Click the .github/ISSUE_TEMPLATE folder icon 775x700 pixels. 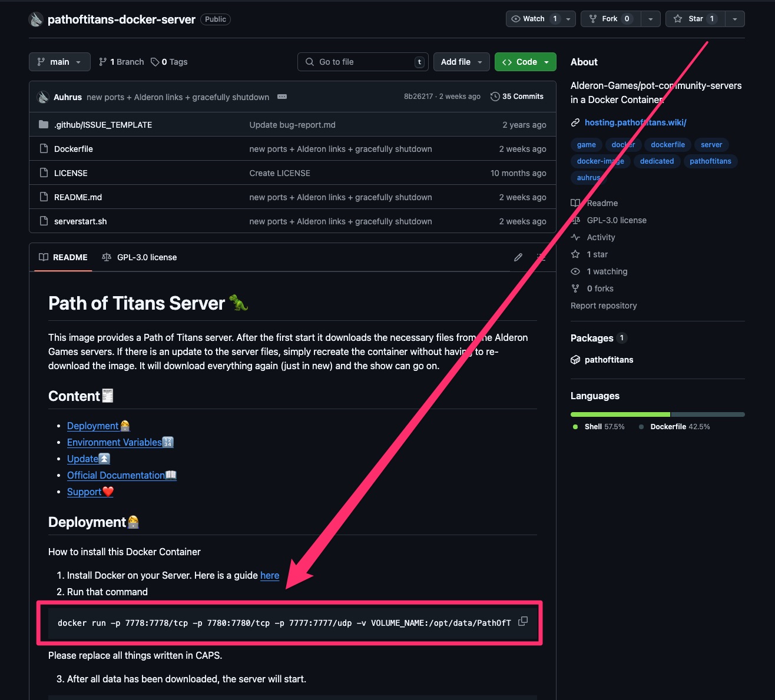[x=43, y=124]
